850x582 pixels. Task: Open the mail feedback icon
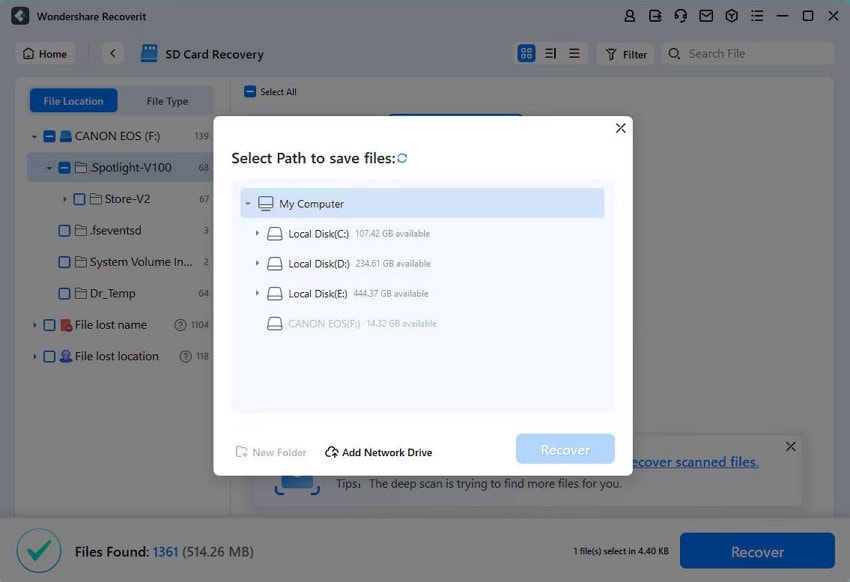(x=706, y=16)
